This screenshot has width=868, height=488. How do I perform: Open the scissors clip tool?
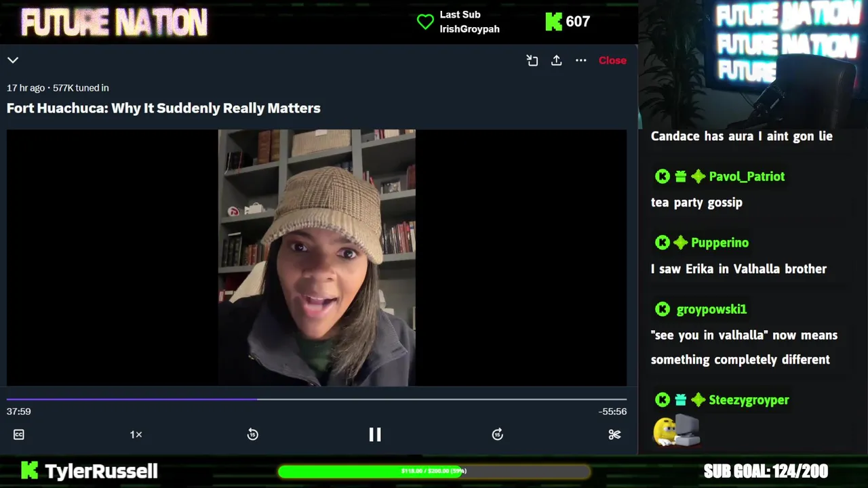coord(614,434)
